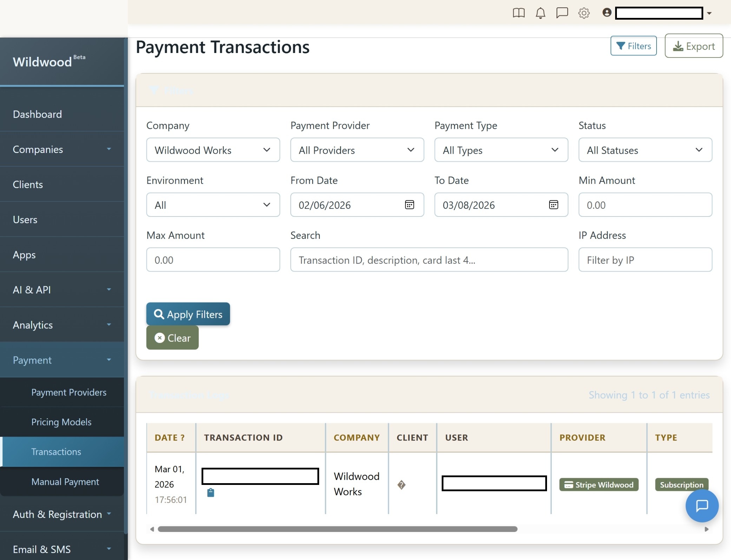Open the From Date calendar picker
This screenshot has height=560, width=731.
point(410,205)
